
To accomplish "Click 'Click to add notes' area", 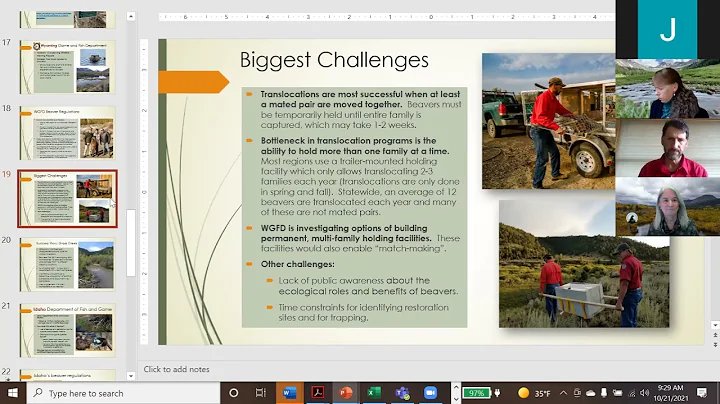I will 176,369.
